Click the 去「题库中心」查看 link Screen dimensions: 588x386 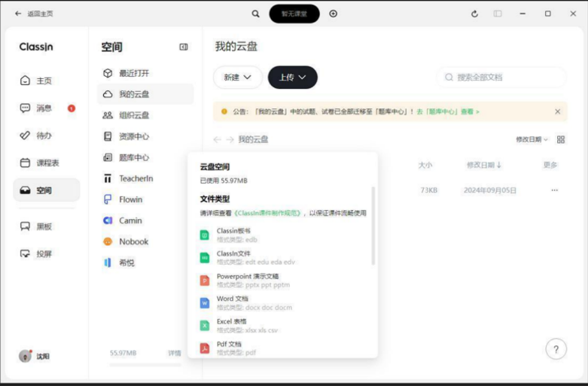[447, 111]
